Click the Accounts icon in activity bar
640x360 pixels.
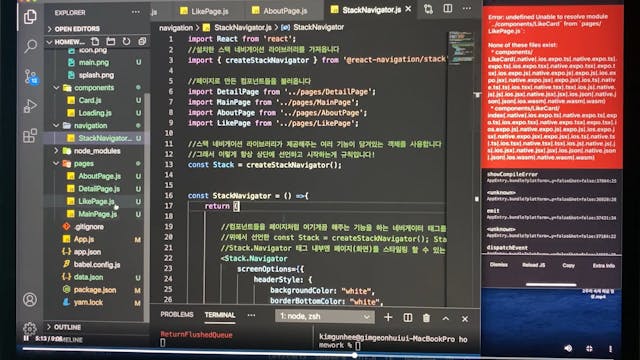30,300
